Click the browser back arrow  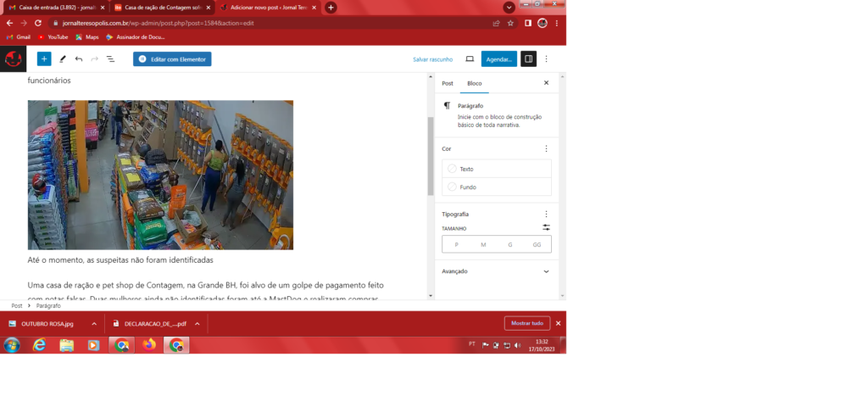[x=9, y=23]
